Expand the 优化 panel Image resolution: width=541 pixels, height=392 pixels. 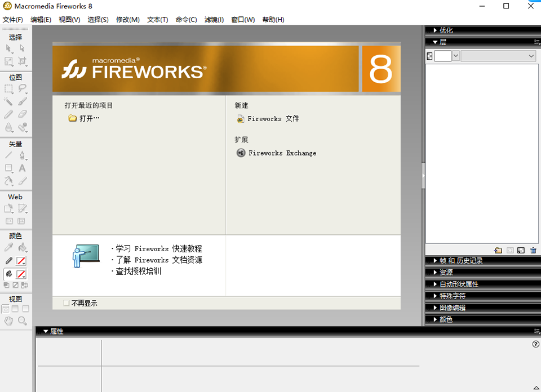446,30
